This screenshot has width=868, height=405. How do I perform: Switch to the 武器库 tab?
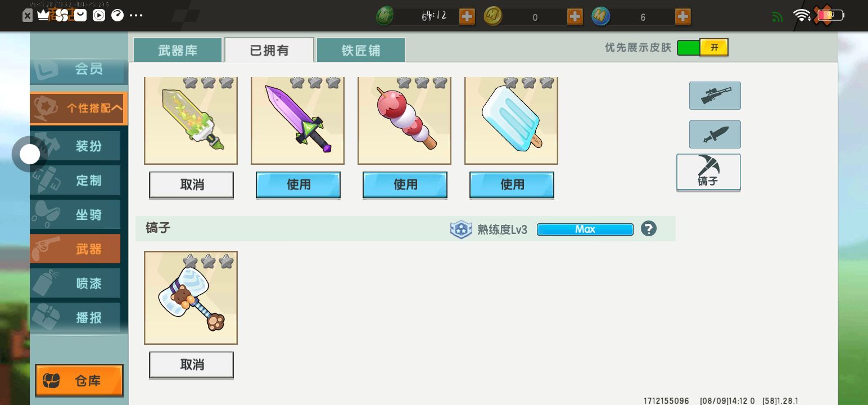pyautogui.click(x=177, y=50)
